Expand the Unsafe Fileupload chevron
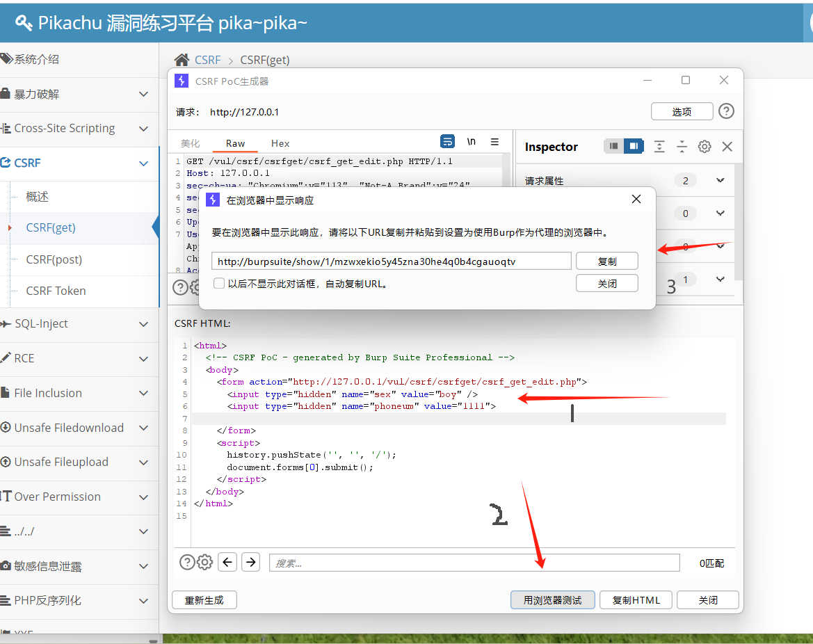Viewport: 813px width, 644px height. (144, 462)
